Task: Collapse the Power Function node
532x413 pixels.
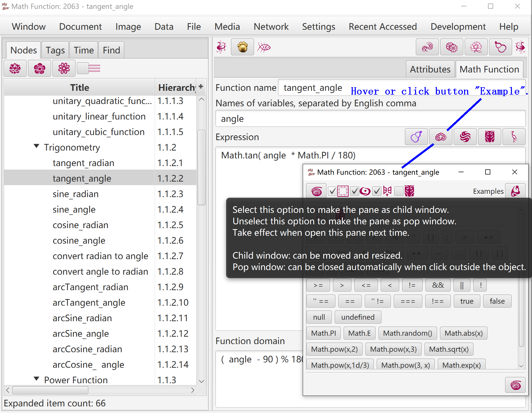Action: [x=37, y=379]
